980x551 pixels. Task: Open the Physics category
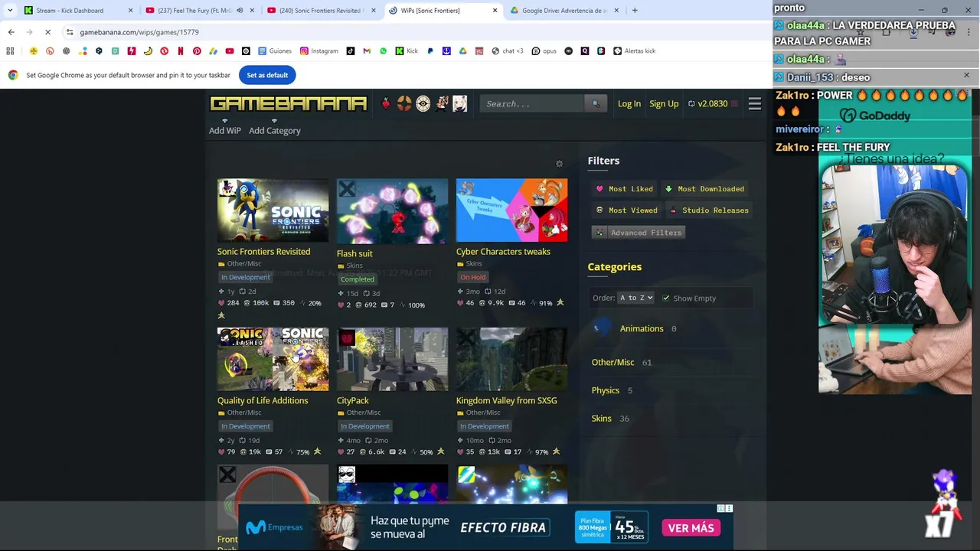(x=605, y=390)
